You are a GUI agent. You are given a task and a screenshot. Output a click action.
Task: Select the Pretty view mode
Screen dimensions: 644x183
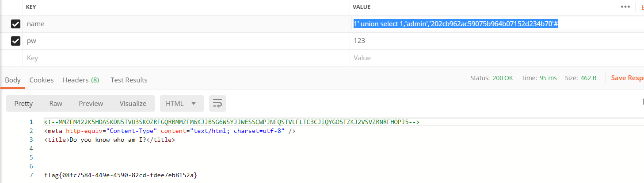coord(23,103)
